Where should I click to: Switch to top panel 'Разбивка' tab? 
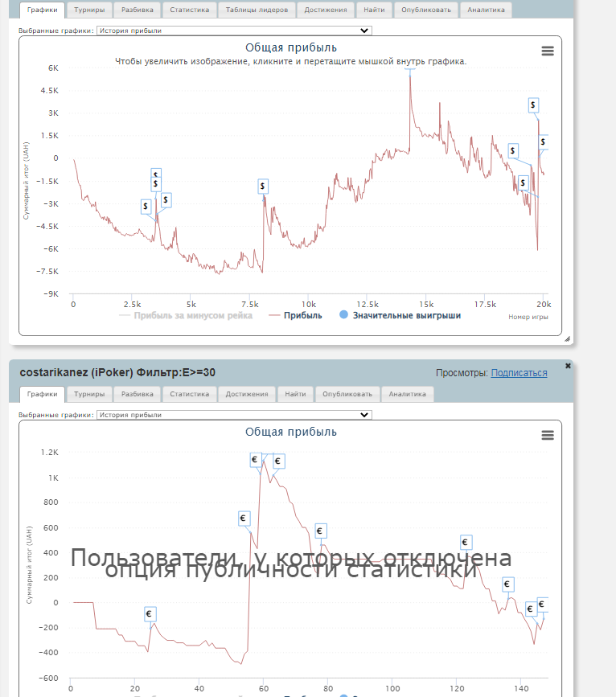(138, 10)
